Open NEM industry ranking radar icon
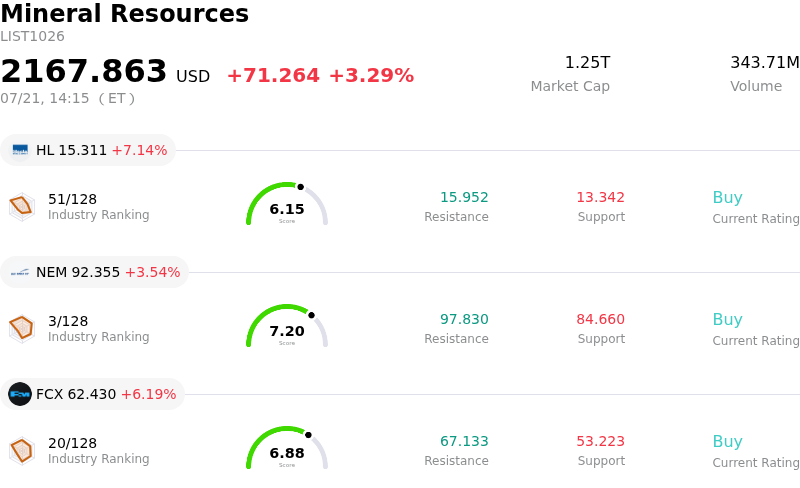This screenshot has height=488, width=800. click(x=22, y=328)
